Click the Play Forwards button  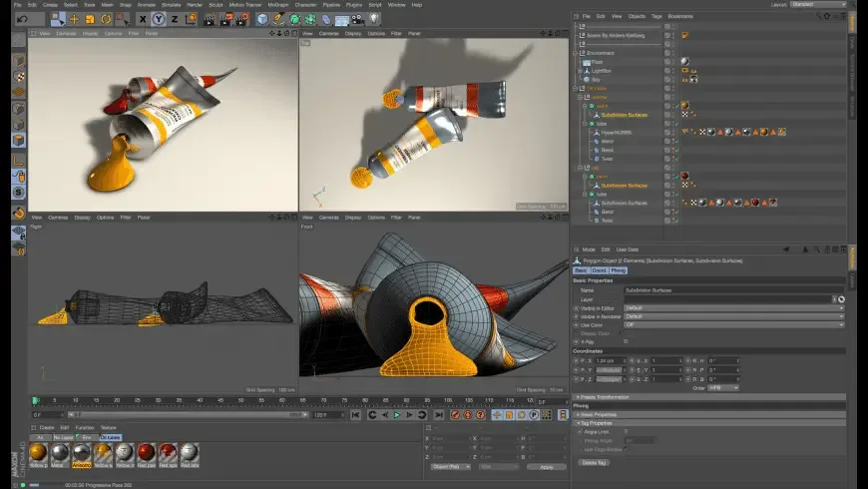pyautogui.click(x=397, y=415)
